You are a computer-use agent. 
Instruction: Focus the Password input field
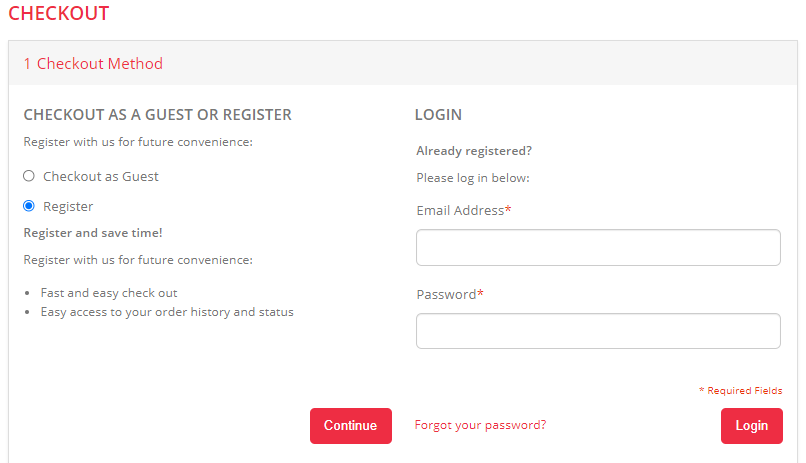598,331
